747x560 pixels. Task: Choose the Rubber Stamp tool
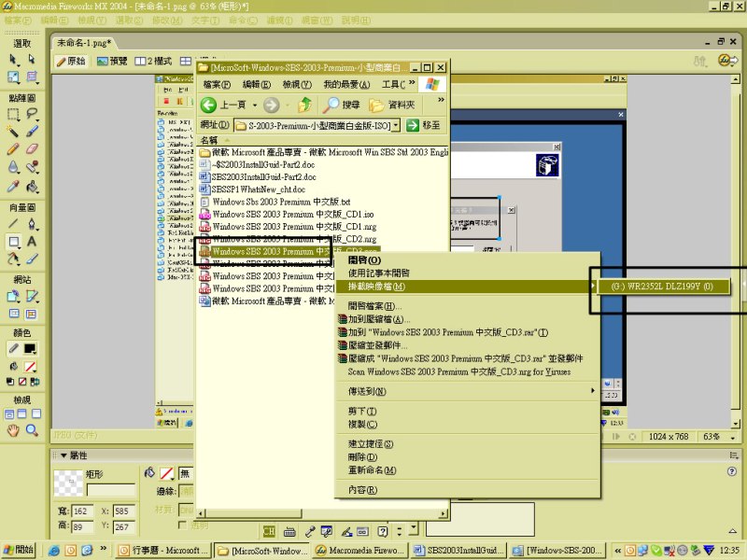[32, 167]
